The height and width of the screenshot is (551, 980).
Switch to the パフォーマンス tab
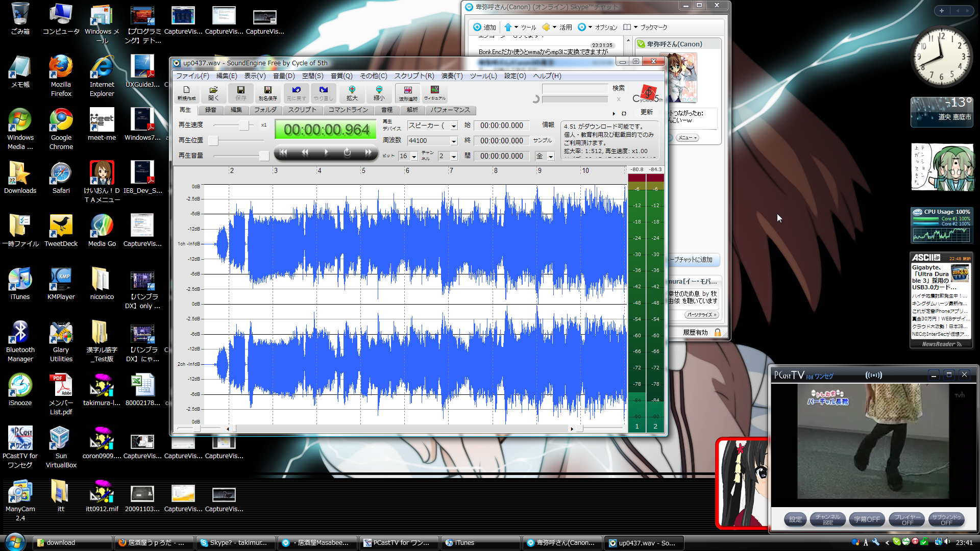click(450, 110)
